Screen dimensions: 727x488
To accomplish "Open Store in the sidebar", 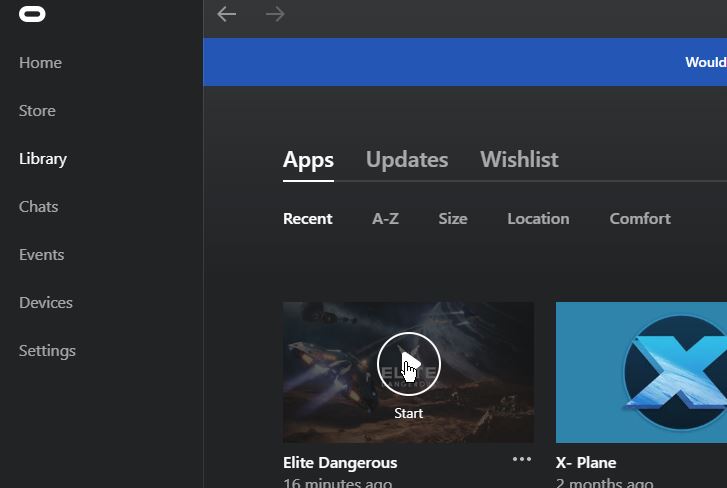I will click(37, 111).
